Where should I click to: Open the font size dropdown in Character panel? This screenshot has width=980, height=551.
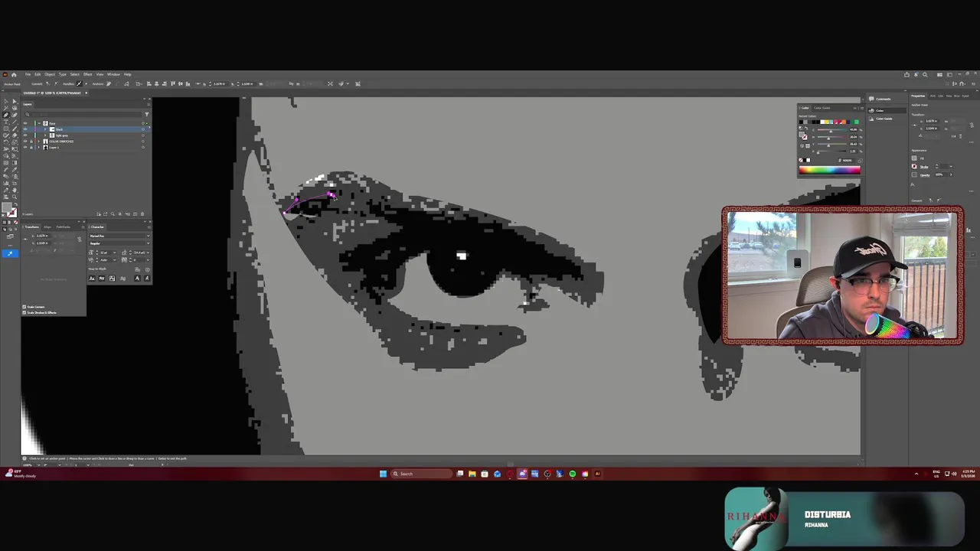point(115,253)
